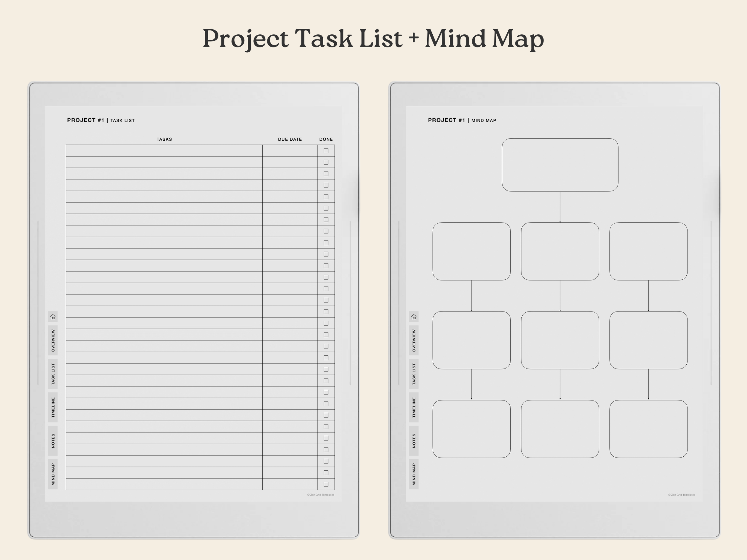Open Overview tab on task list page
The height and width of the screenshot is (560, 747).
53,340
